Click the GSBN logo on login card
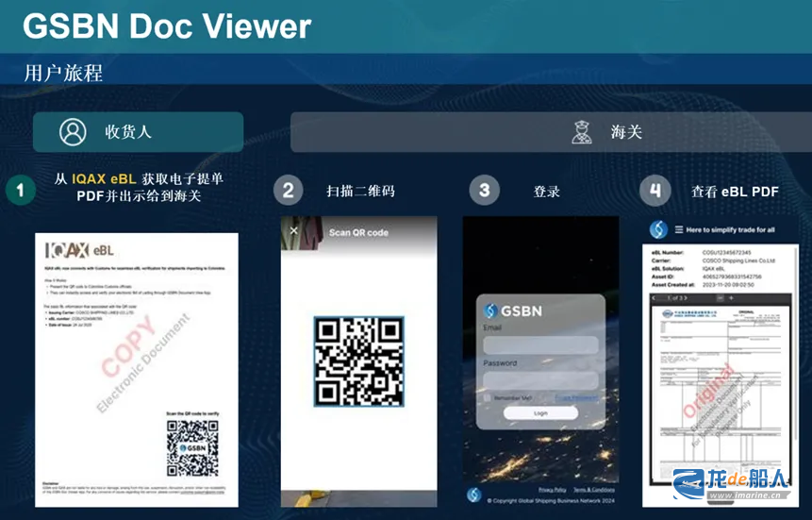This screenshot has height=520, width=812. [x=490, y=310]
